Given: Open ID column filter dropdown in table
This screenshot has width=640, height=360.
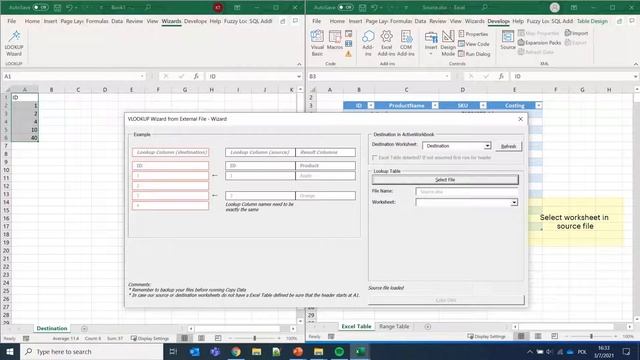Looking at the screenshot, I should (371, 106).
